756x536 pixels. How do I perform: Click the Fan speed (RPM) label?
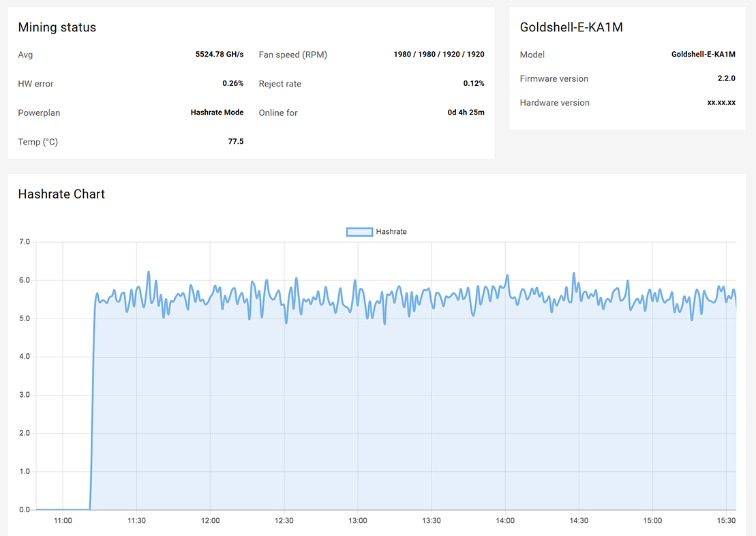coord(293,55)
